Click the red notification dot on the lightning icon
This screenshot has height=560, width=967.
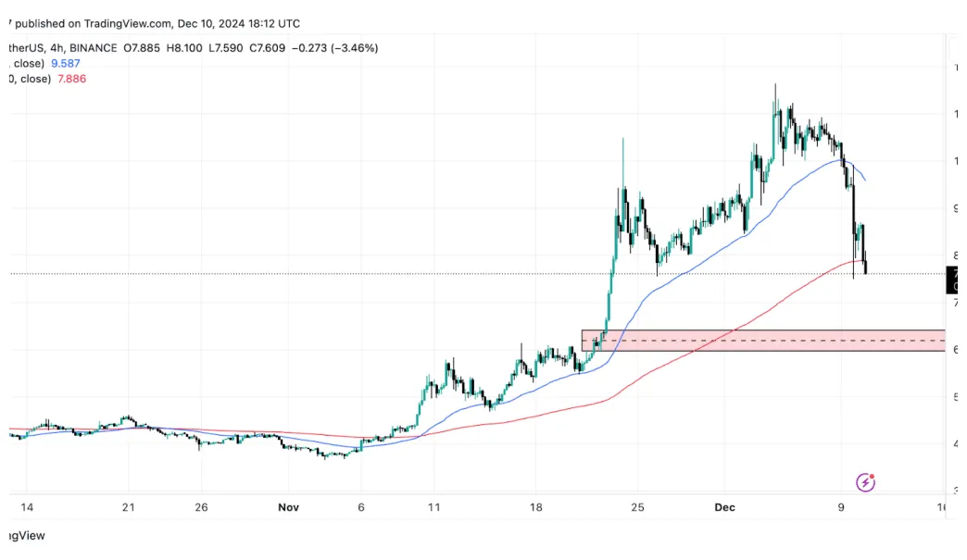pos(872,475)
